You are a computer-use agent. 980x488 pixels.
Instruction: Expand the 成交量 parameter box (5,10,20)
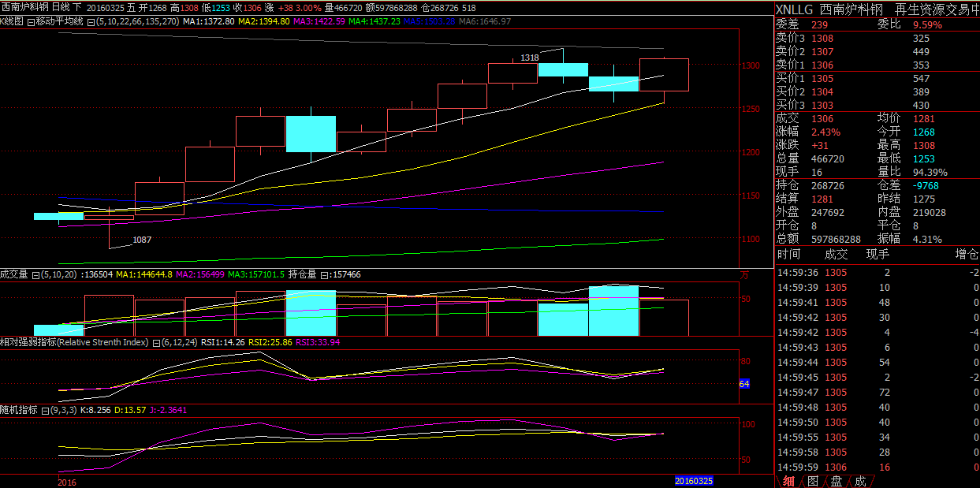(35, 274)
